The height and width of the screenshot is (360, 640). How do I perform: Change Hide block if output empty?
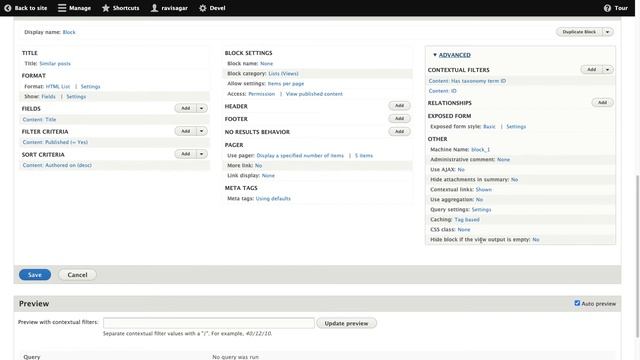point(536,240)
